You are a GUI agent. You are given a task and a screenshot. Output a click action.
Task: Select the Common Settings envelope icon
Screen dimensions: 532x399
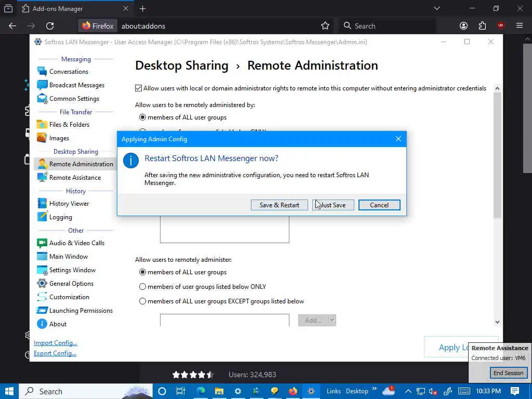pyautogui.click(x=42, y=98)
